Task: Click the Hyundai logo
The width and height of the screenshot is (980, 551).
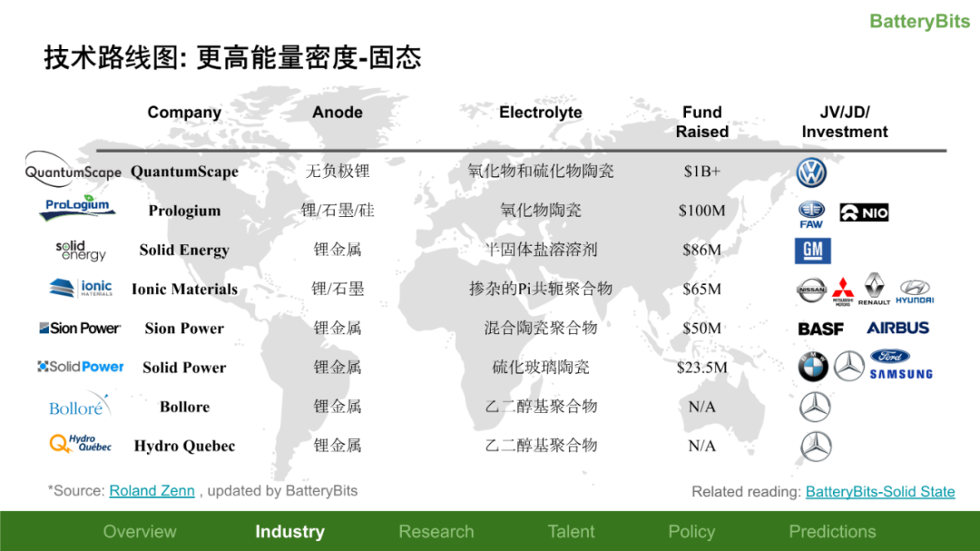Action: [x=915, y=291]
